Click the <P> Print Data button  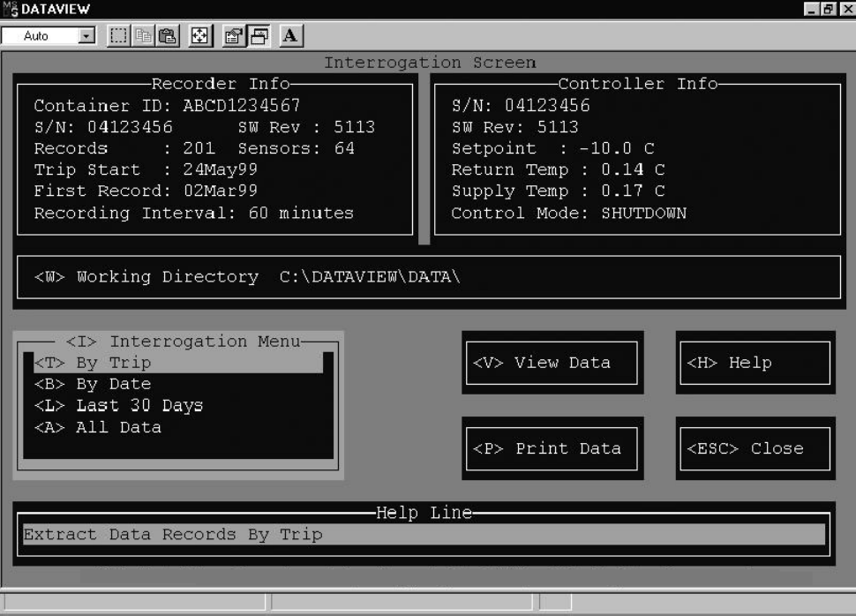[552, 449]
